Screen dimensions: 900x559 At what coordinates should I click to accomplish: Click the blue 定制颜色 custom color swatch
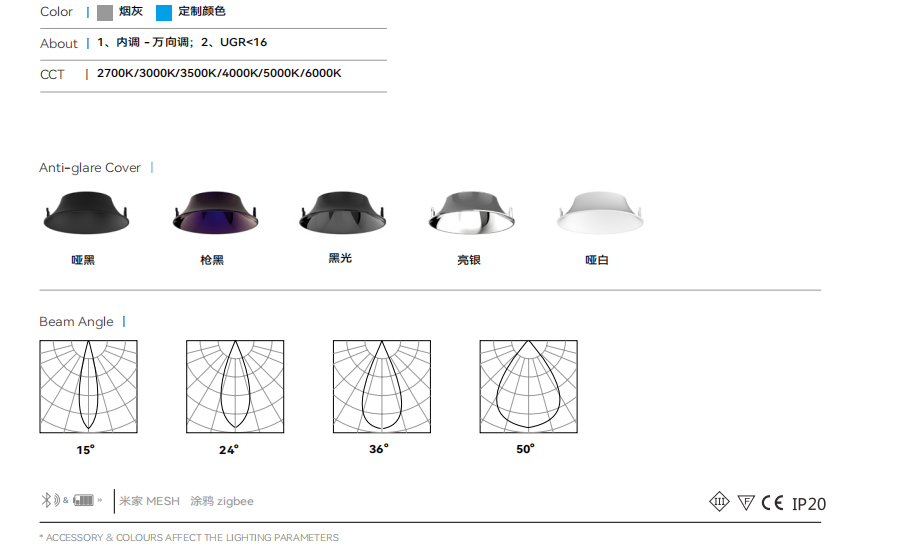[164, 13]
